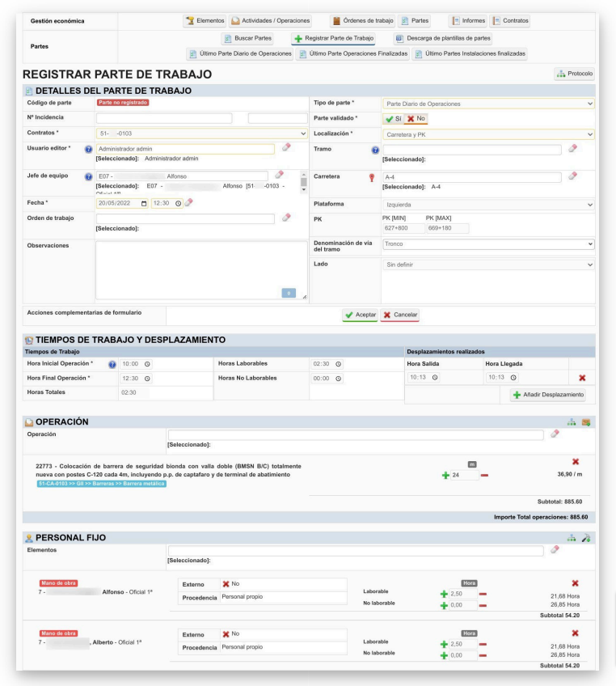616x686 pixels.
Task: Select Registrar Parte de Trabajo tab
Action: click(x=334, y=39)
